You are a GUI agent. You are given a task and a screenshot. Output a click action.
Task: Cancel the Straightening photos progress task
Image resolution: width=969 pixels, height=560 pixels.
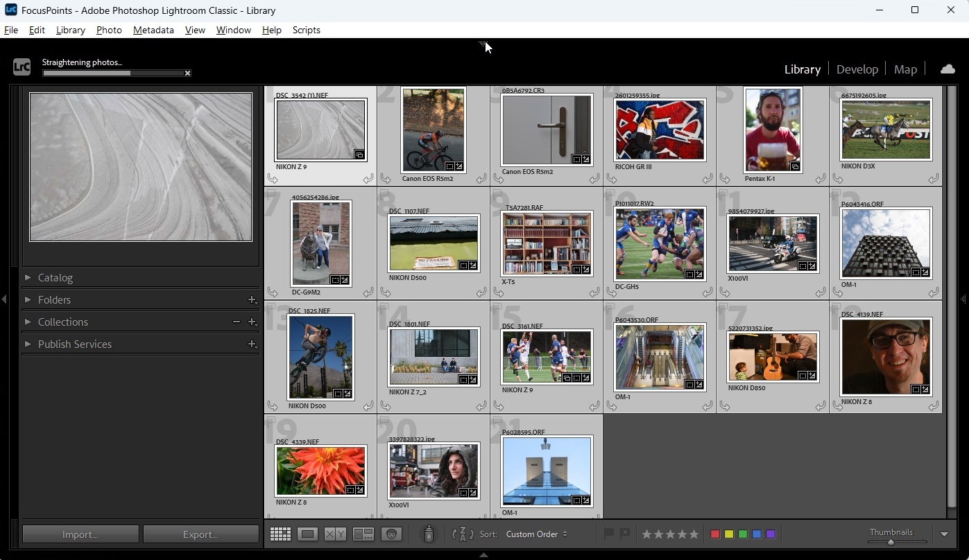coord(187,73)
